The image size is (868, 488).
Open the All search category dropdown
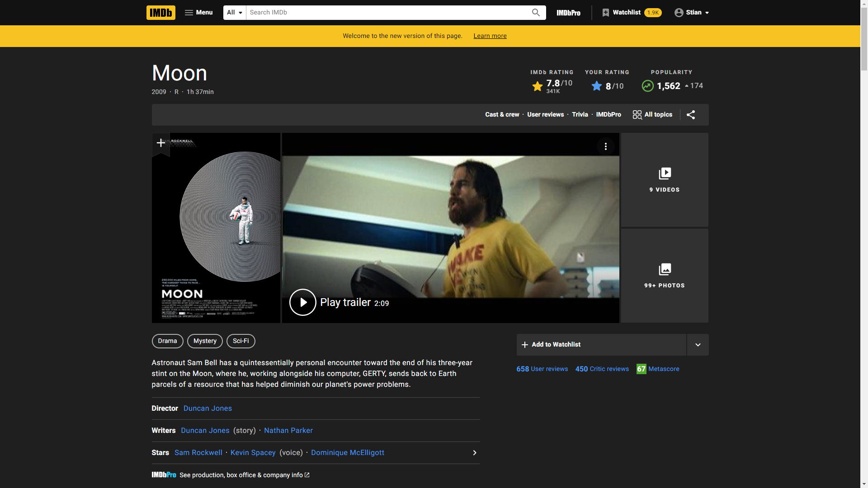(x=235, y=13)
